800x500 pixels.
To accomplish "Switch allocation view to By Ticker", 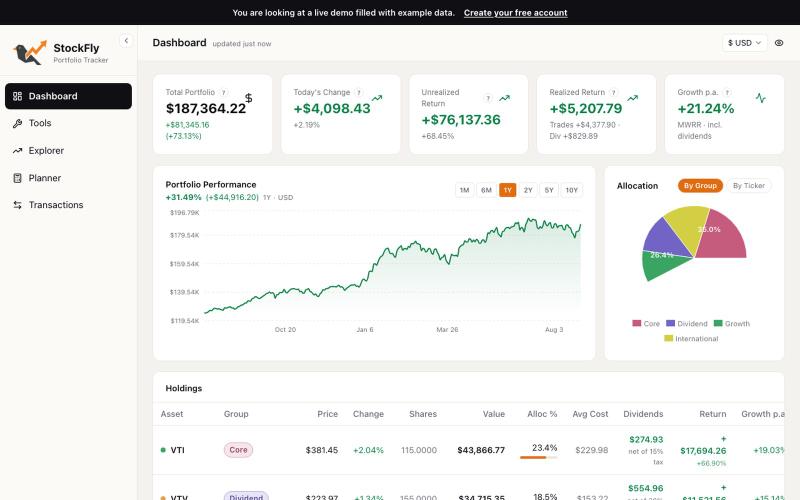I will point(748,186).
